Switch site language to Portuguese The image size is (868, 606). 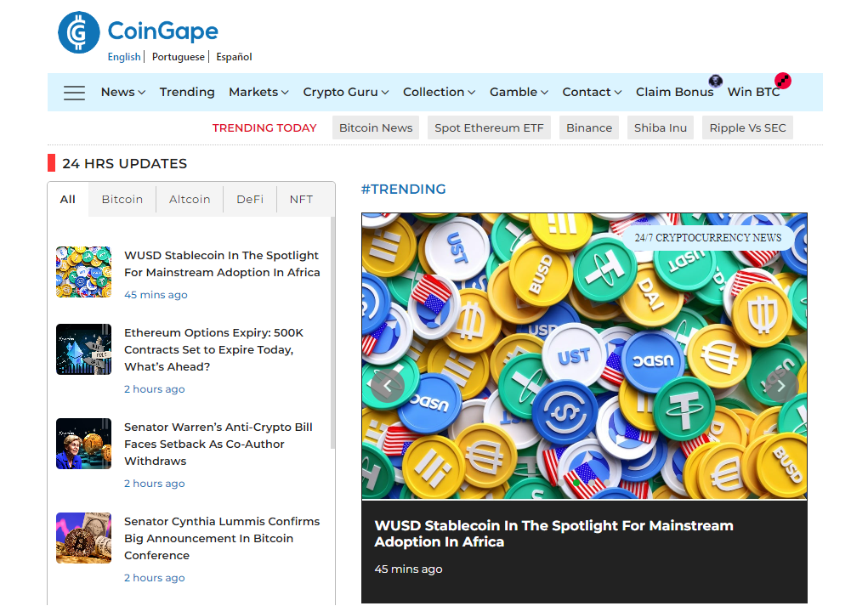tap(179, 57)
